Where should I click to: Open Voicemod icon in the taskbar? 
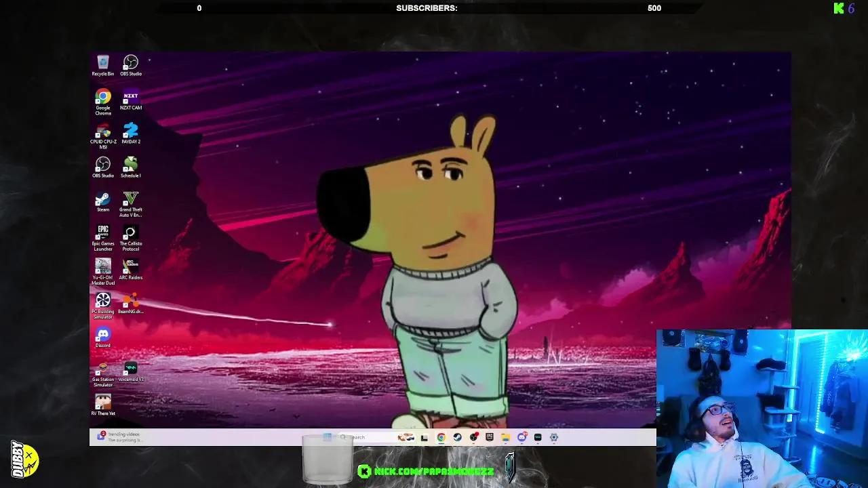click(x=538, y=437)
